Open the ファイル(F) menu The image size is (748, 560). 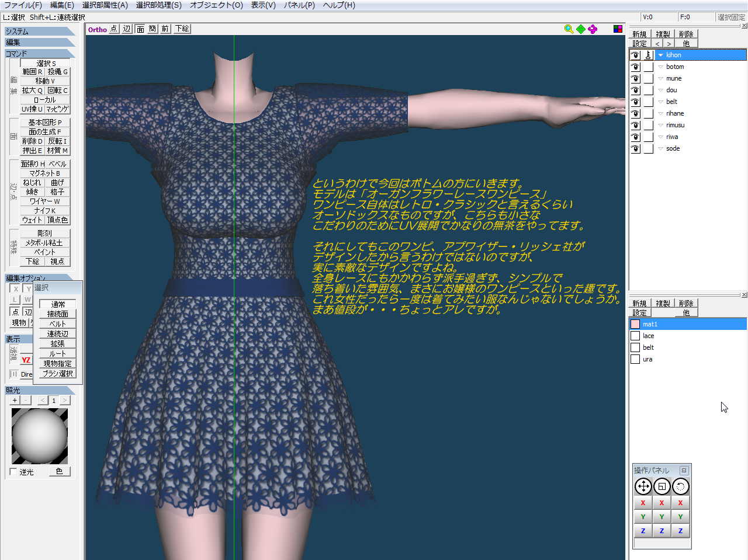click(23, 5)
